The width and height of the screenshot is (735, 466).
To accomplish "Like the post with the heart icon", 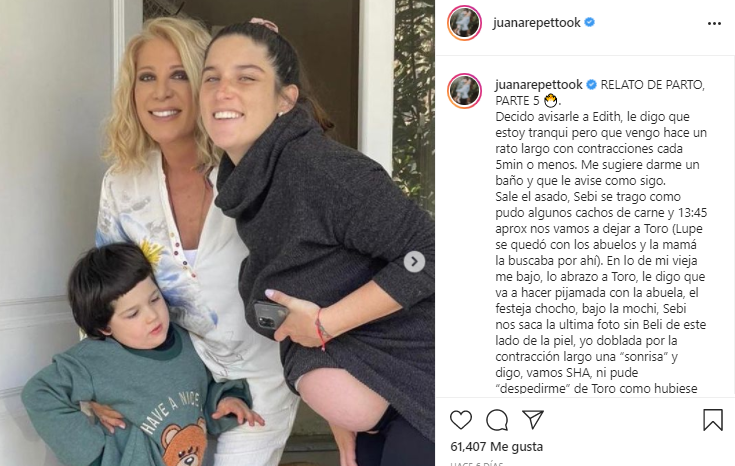I will click(461, 420).
